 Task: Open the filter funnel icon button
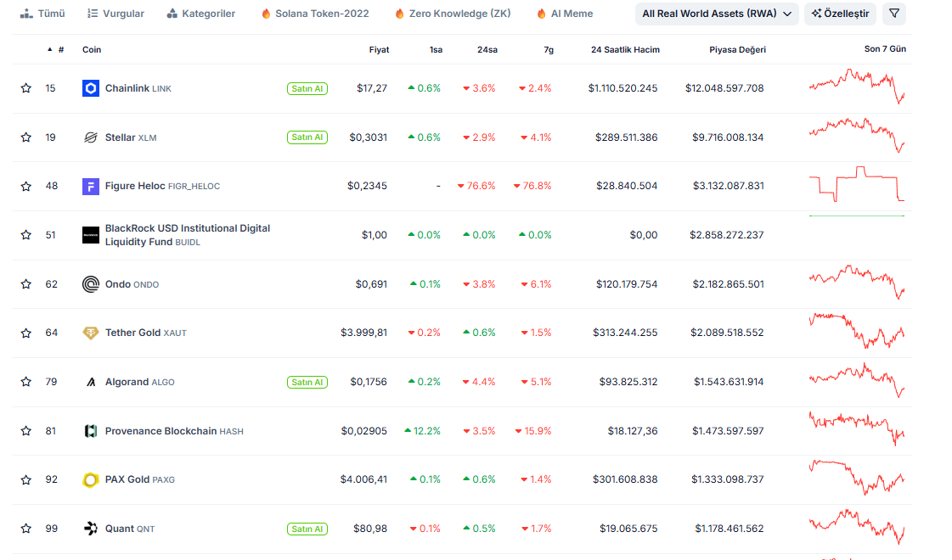893,14
